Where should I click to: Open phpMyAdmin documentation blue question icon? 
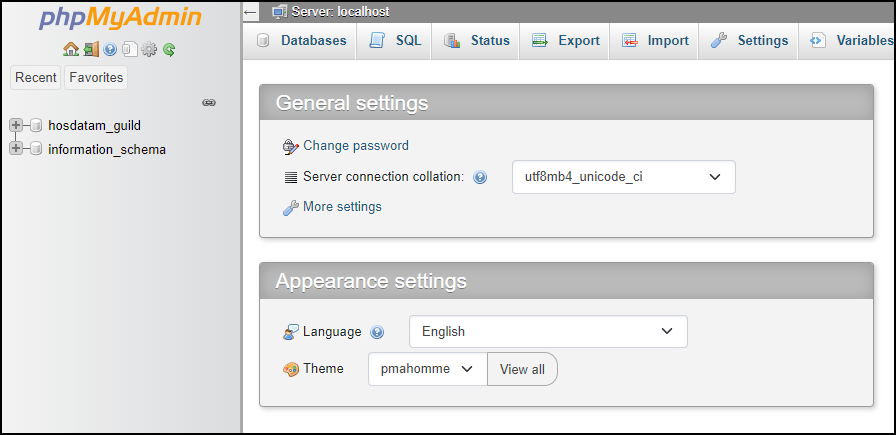tap(110, 49)
